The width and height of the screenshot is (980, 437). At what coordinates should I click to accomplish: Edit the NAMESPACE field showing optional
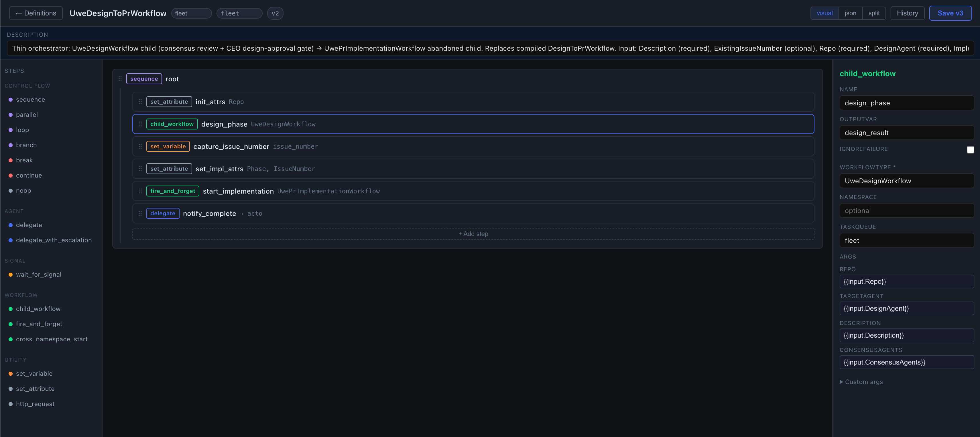[x=907, y=210]
